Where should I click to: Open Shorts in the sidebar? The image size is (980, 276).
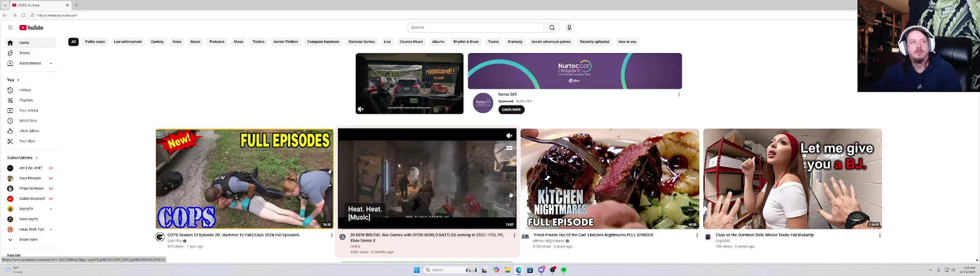30,53
